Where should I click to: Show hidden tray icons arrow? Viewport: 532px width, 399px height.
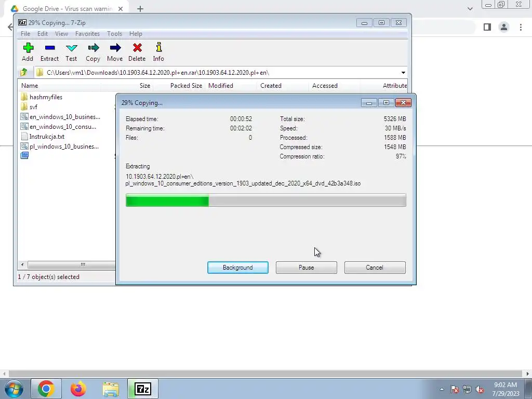(x=442, y=389)
